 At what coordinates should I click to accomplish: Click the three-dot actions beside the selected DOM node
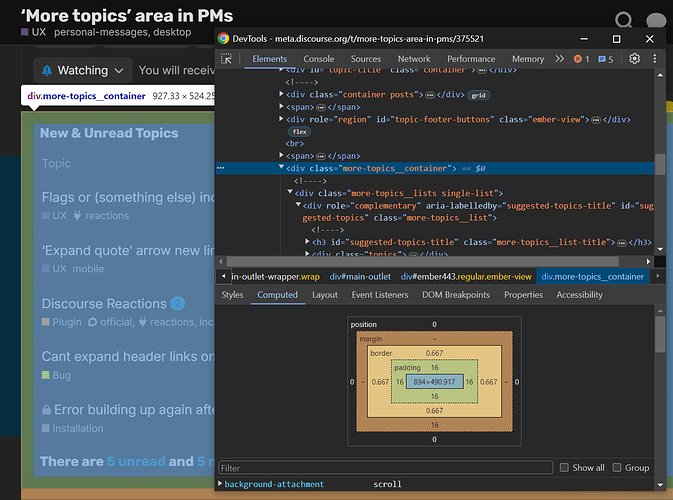tap(221, 168)
